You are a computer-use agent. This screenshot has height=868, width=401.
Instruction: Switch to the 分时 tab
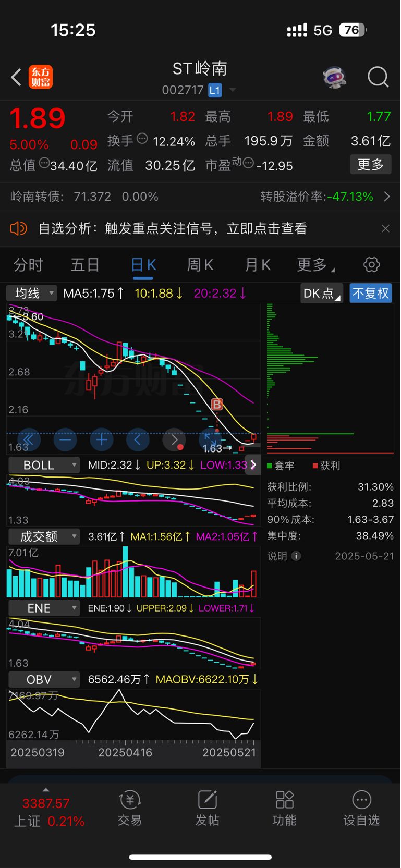coord(28,265)
